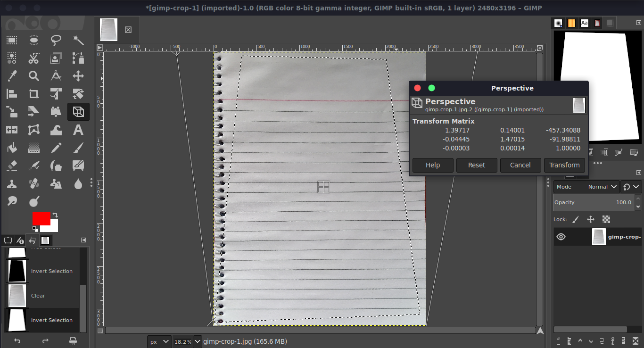Open the zoom level dropdown arrow
Image resolution: width=644 pixels, height=348 pixels.
click(x=197, y=341)
